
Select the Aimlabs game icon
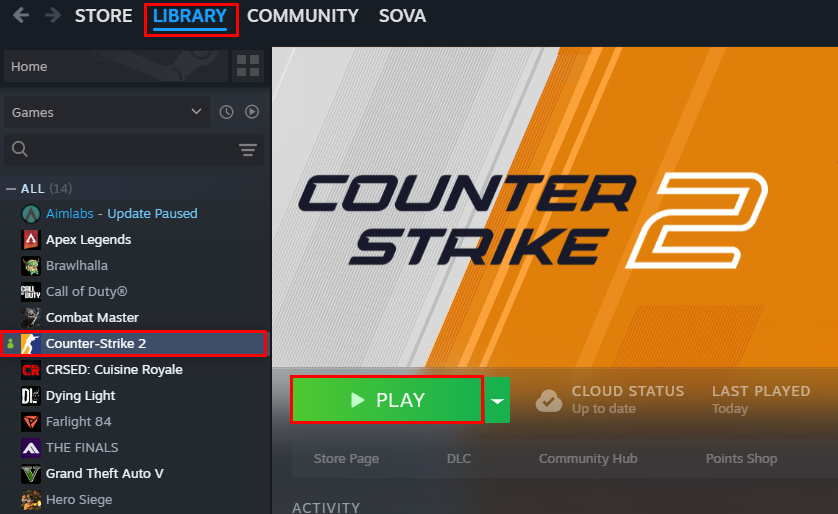coord(30,214)
